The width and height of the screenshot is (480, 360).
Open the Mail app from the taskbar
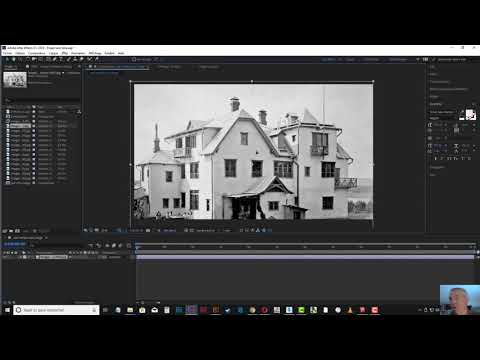coord(155,310)
